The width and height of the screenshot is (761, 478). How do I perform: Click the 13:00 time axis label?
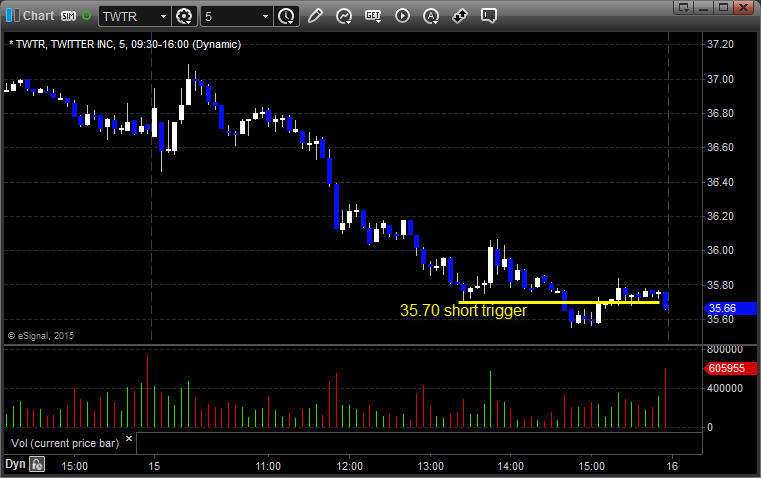tap(430, 466)
